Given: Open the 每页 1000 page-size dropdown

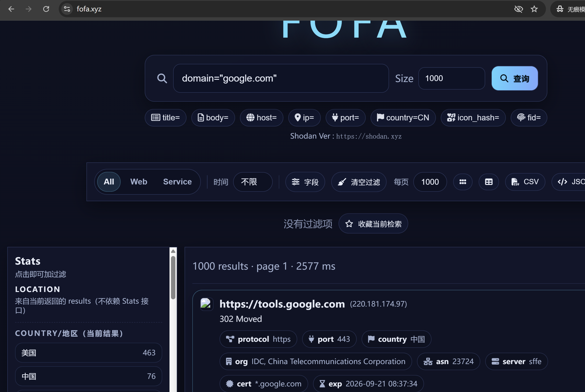Looking at the screenshot, I should [430, 182].
